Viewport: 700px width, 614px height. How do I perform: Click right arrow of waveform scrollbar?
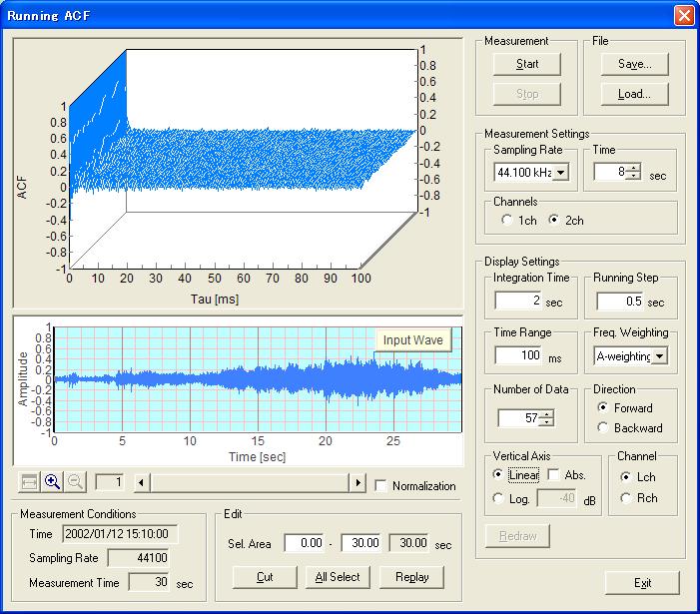(358, 483)
